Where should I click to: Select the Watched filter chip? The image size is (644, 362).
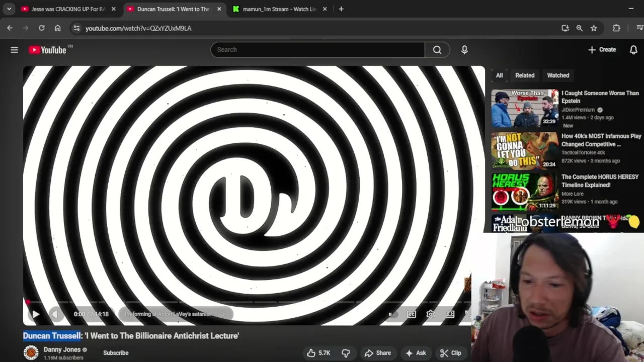(558, 75)
